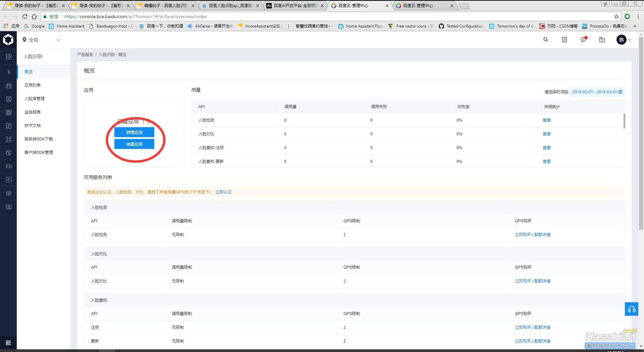
Task: Click the cube package icon in left rail
Action: 9,153
